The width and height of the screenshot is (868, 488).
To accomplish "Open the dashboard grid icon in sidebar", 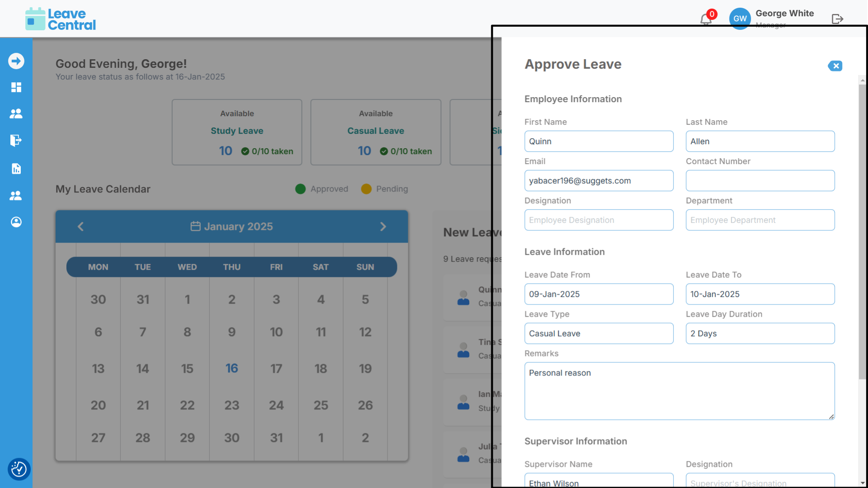I will click(x=16, y=87).
